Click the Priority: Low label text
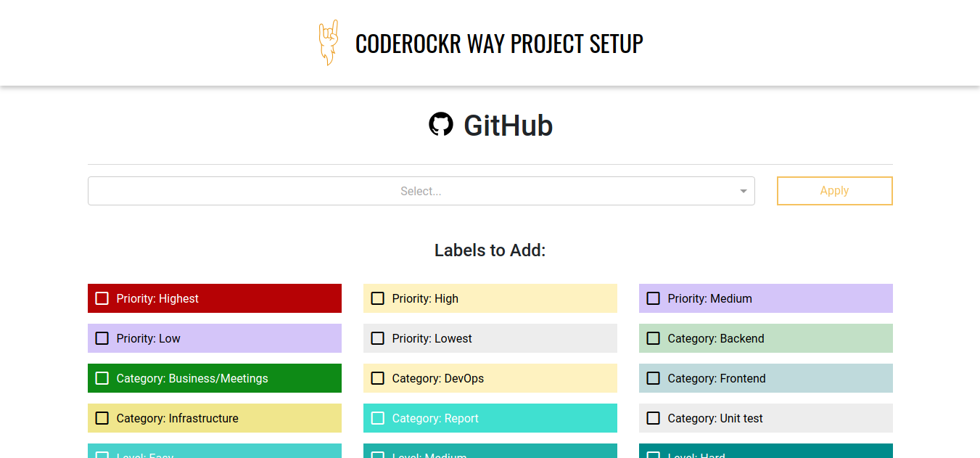Image resolution: width=980 pixels, height=458 pixels. point(149,338)
